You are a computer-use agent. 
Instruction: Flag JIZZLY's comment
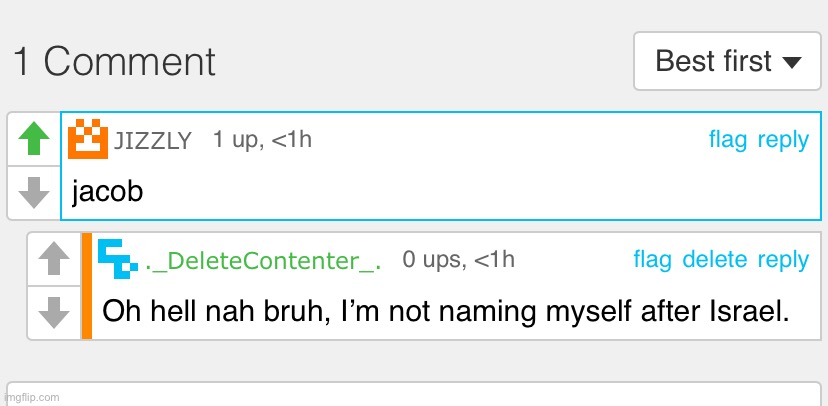[x=728, y=140]
